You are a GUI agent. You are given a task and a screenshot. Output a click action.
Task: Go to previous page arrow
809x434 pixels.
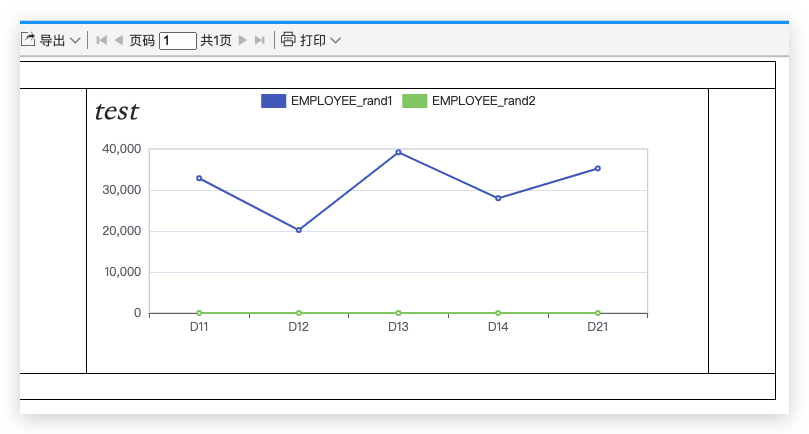pos(119,40)
